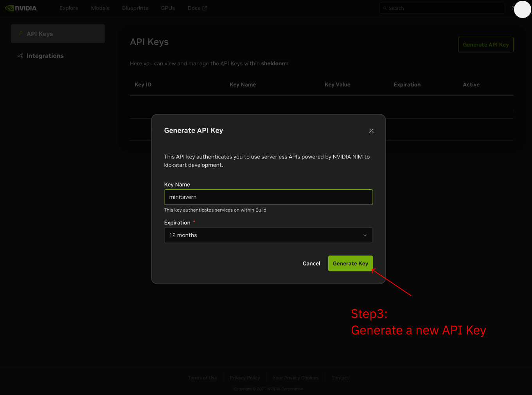The width and height of the screenshot is (532, 395).
Task: Open the Models menu item
Action: [100, 8]
